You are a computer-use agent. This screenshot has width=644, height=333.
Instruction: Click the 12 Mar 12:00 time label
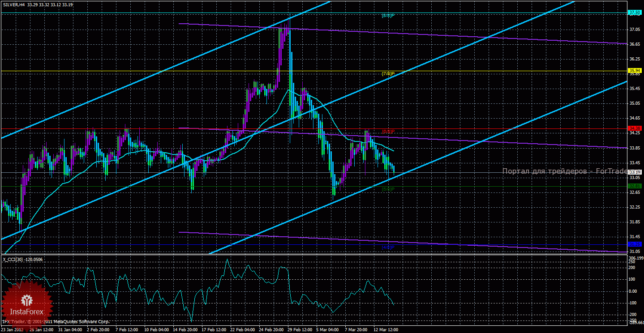tap(386, 330)
